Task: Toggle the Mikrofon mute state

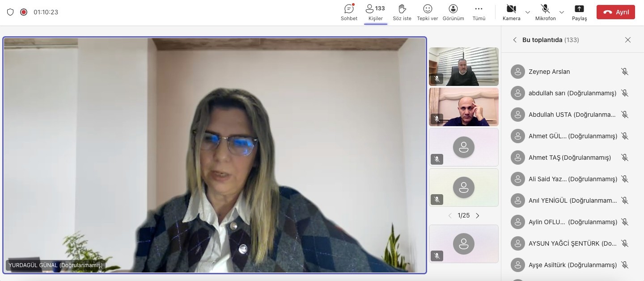Action: tap(545, 9)
